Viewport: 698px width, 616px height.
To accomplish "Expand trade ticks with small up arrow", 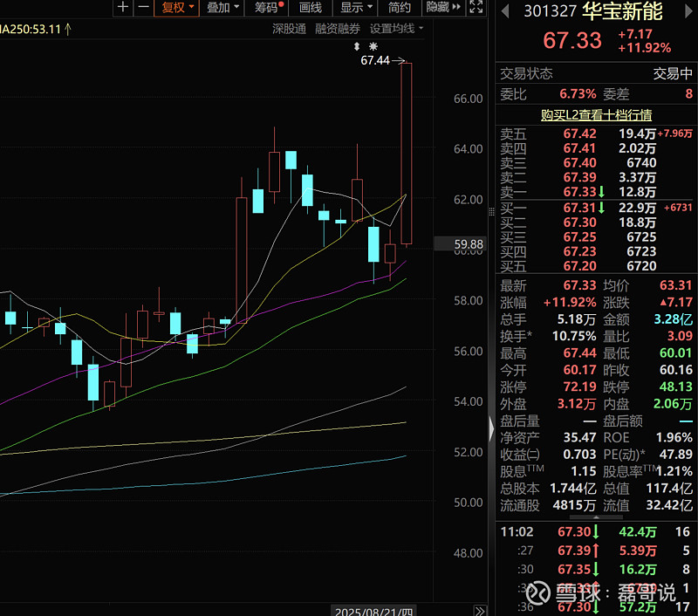I will point(596,517).
